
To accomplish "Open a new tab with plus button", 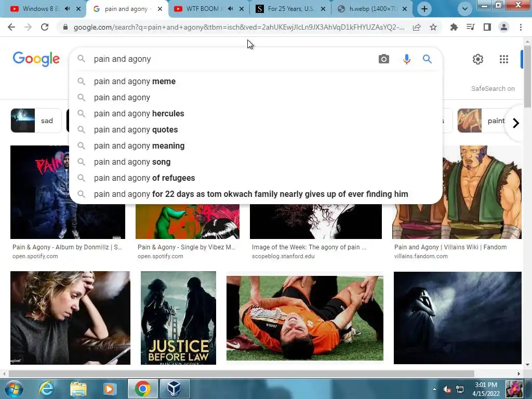I will tap(424, 9).
